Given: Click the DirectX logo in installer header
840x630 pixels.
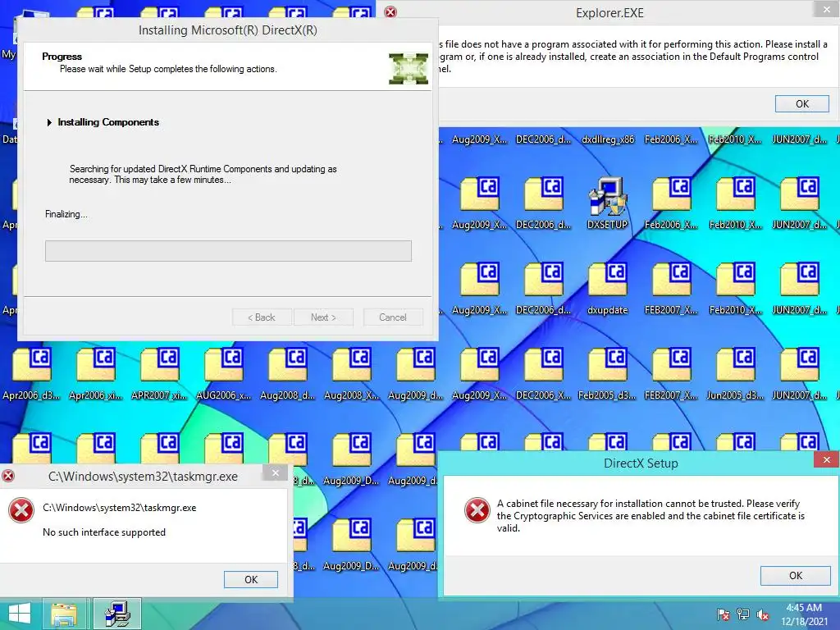Looking at the screenshot, I should [409, 69].
